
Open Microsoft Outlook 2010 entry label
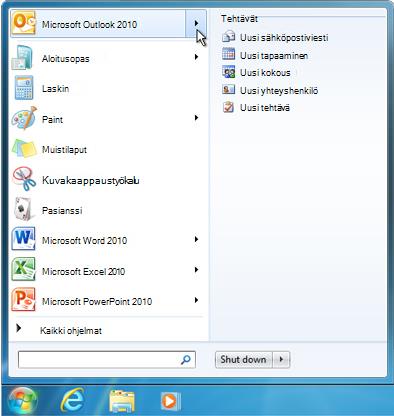[89, 24]
